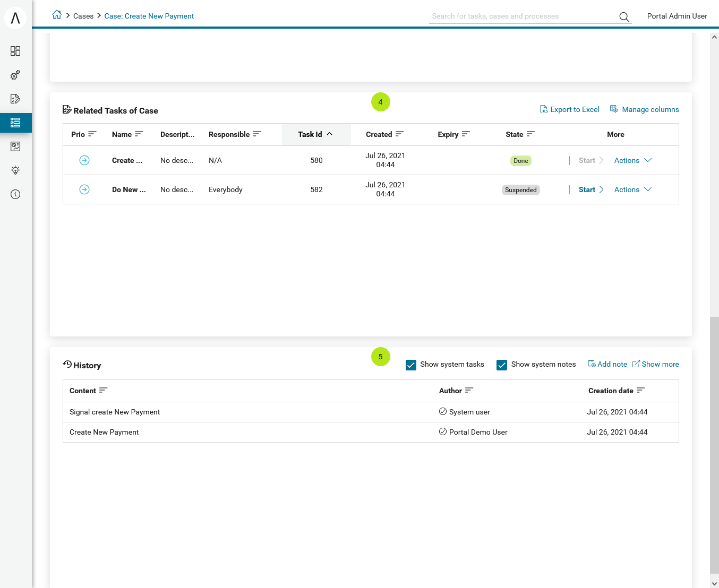Sort by Name column
Viewport: 719px width, 588px height.
tap(127, 134)
